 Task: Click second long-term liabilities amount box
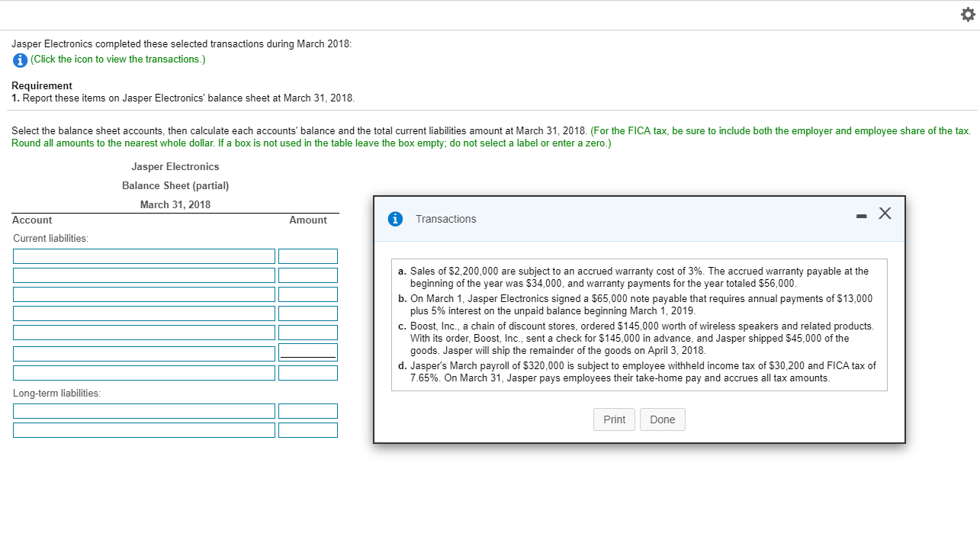[x=308, y=430]
